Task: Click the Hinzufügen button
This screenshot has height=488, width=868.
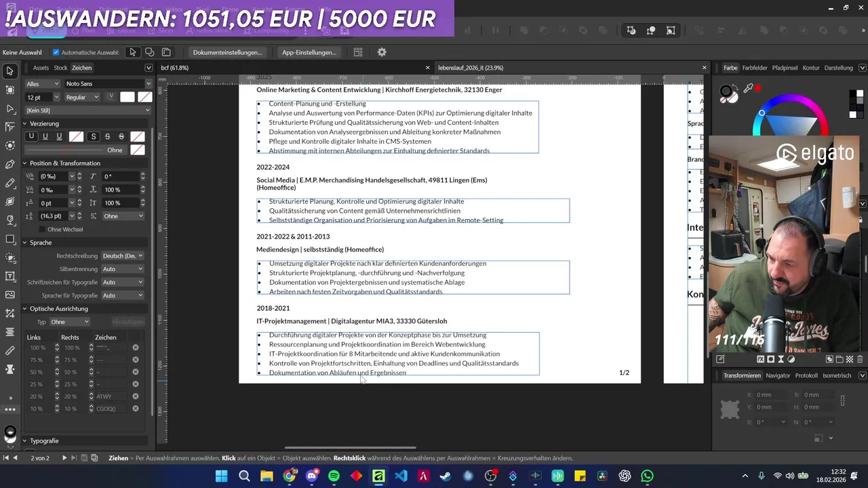Action: (x=127, y=322)
